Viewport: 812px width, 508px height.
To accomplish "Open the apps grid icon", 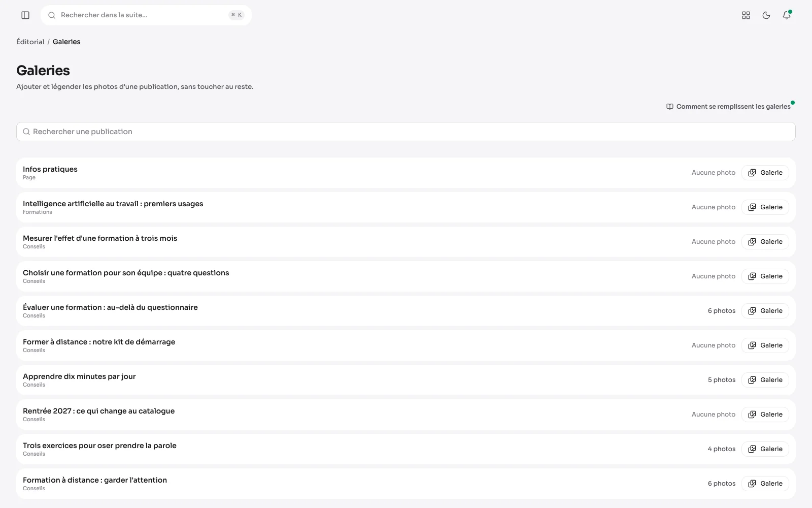I will [746, 15].
